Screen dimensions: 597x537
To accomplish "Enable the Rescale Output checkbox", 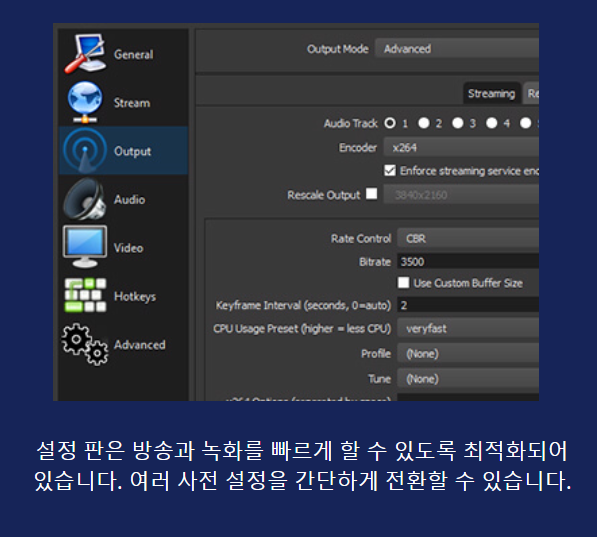I will 372,193.
